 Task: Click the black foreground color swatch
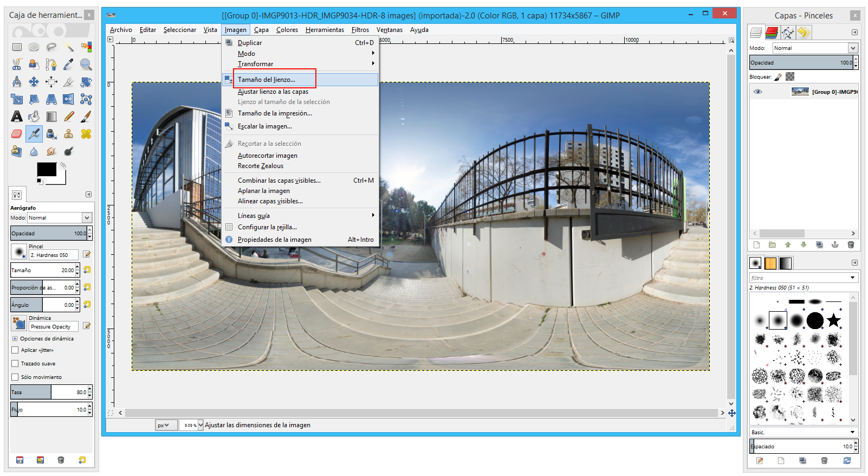point(47,170)
